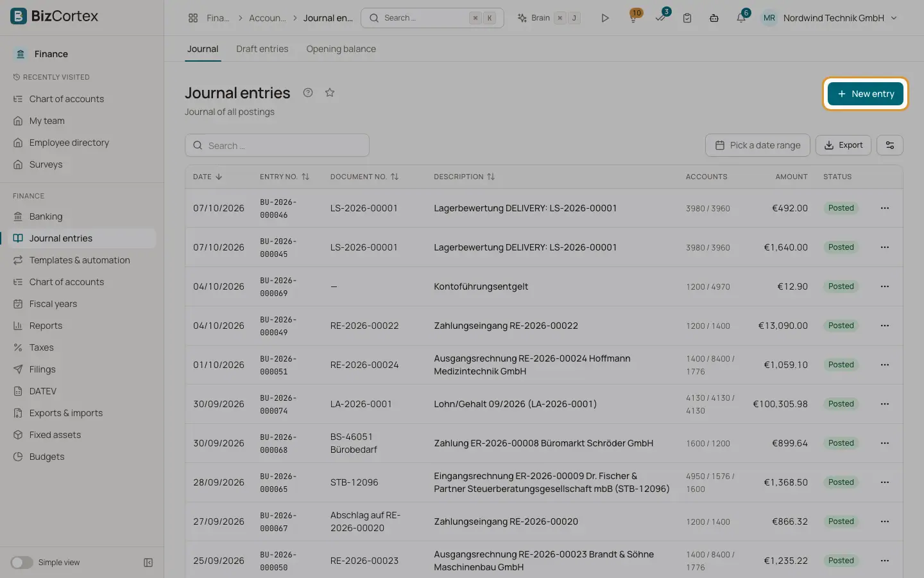Open the lightbulb tips with badge 10
Image resolution: width=924 pixels, height=578 pixels.
(633, 18)
